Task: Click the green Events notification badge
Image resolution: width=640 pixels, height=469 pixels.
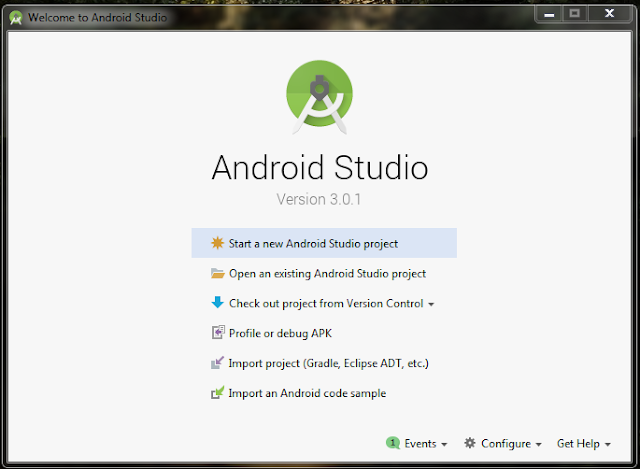Action: click(393, 442)
